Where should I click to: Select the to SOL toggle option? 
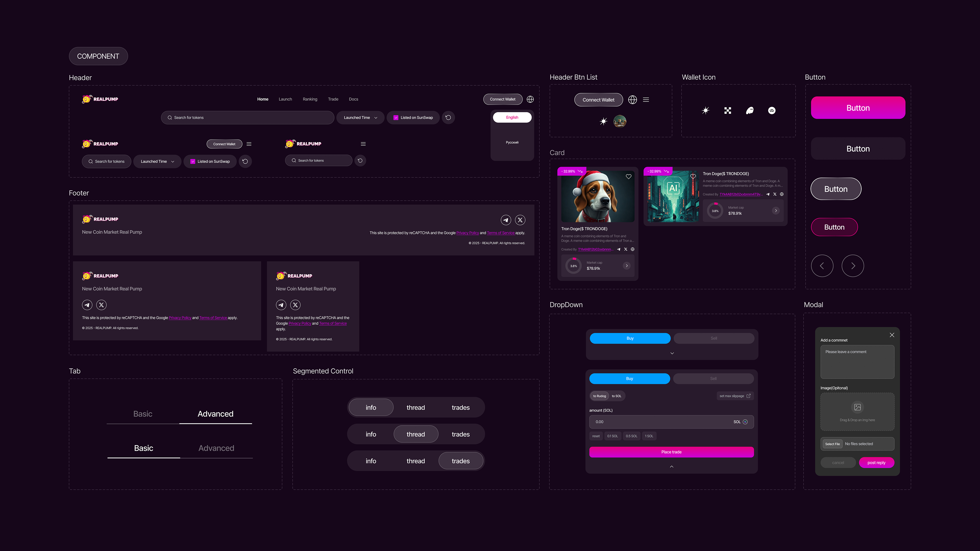tap(616, 396)
